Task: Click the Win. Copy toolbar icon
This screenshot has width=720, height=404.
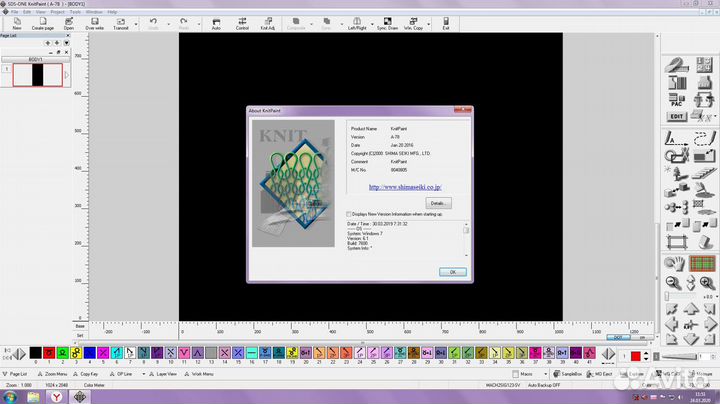Action: [x=413, y=24]
